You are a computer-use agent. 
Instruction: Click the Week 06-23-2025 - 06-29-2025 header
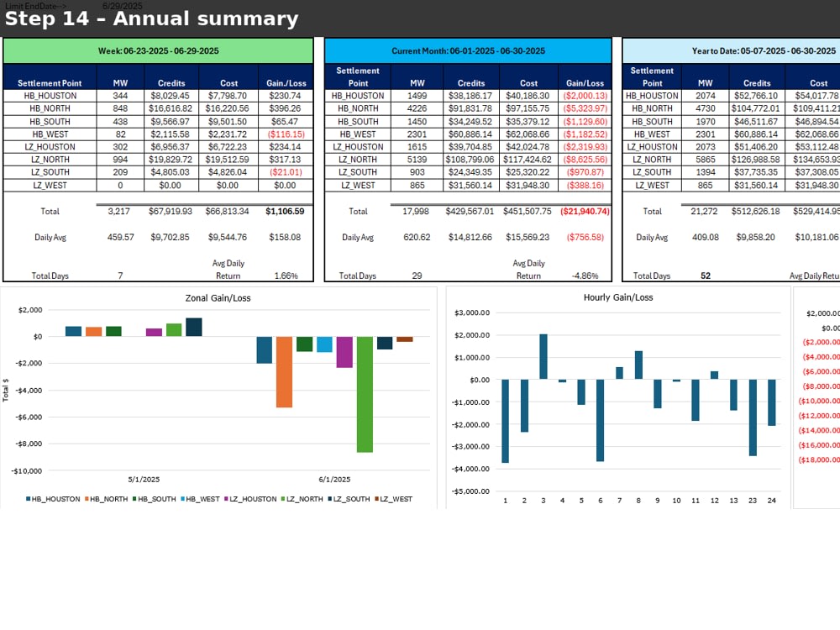click(158, 51)
